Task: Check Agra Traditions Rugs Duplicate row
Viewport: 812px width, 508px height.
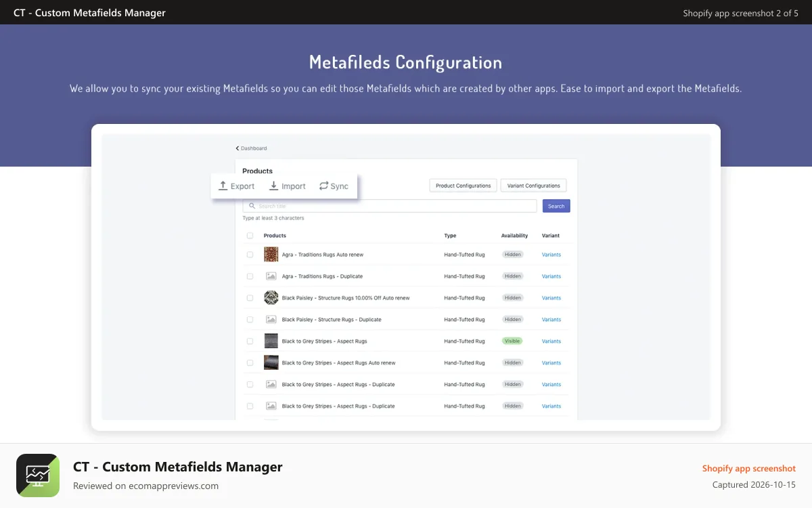Action: point(250,276)
